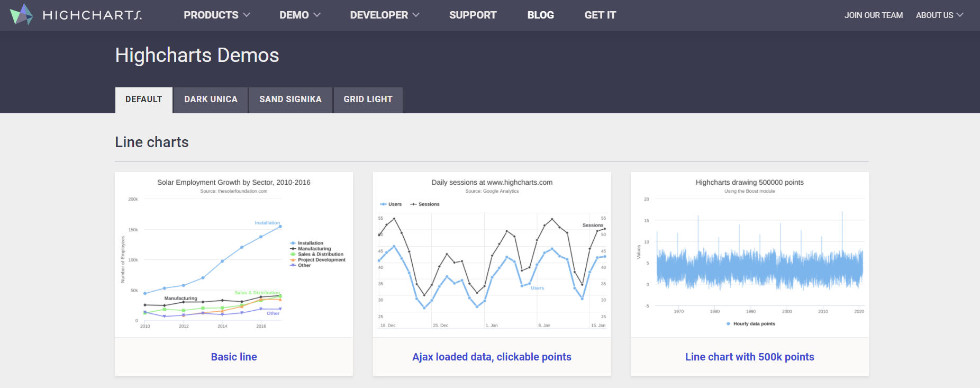This screenshot has height=388, width=980.
Task: Click 'Source: thesolarfoundation.com' subtitle text
Action: (x=234, y=191)
